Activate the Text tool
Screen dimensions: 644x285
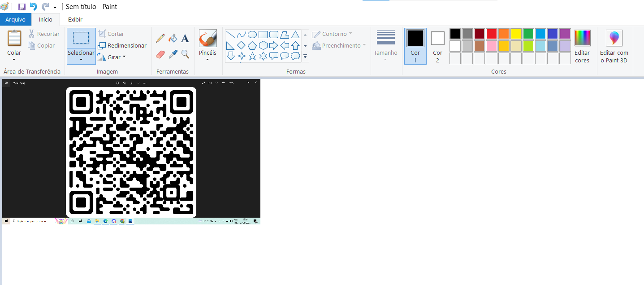(185, 39)
